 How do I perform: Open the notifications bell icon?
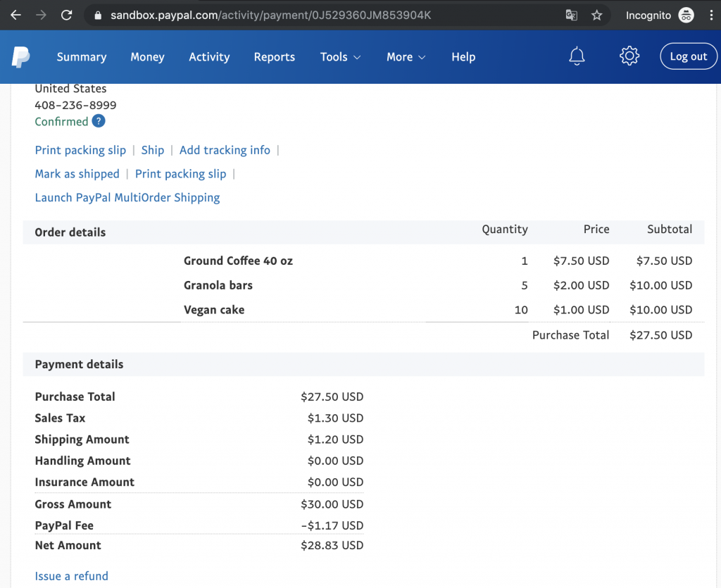[x=577, y=56]
